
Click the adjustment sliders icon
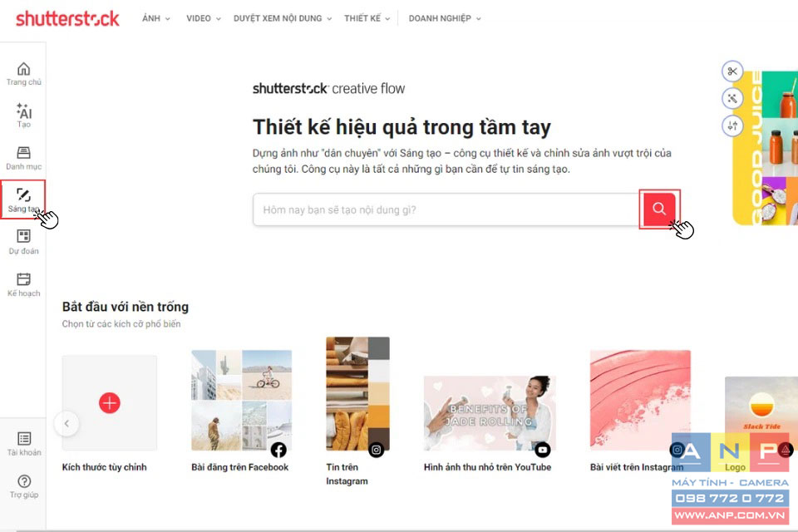pyautogui.click(x=732, y=126)
